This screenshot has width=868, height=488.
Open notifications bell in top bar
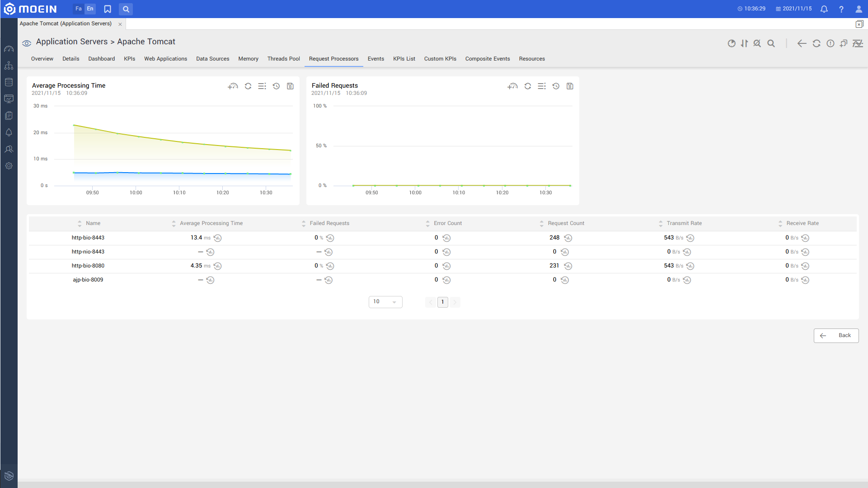pyautogui.click(x=824, y=9)
